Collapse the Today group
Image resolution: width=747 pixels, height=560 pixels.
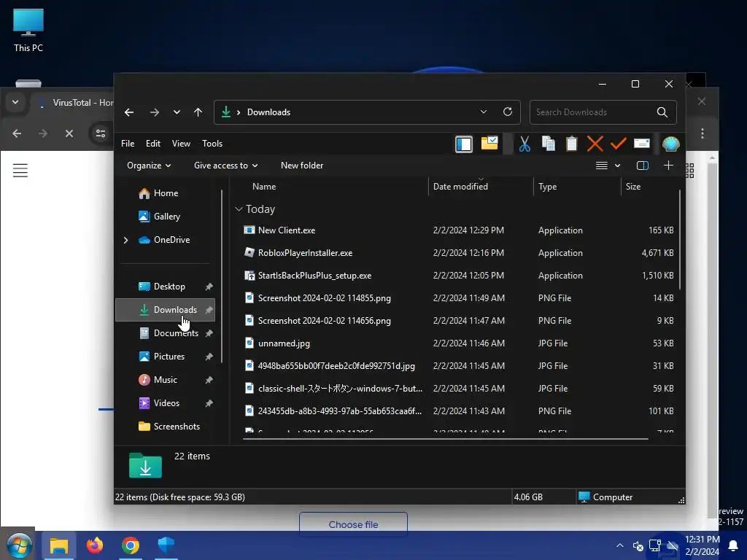pyautogui.click(x=239, y=209)
